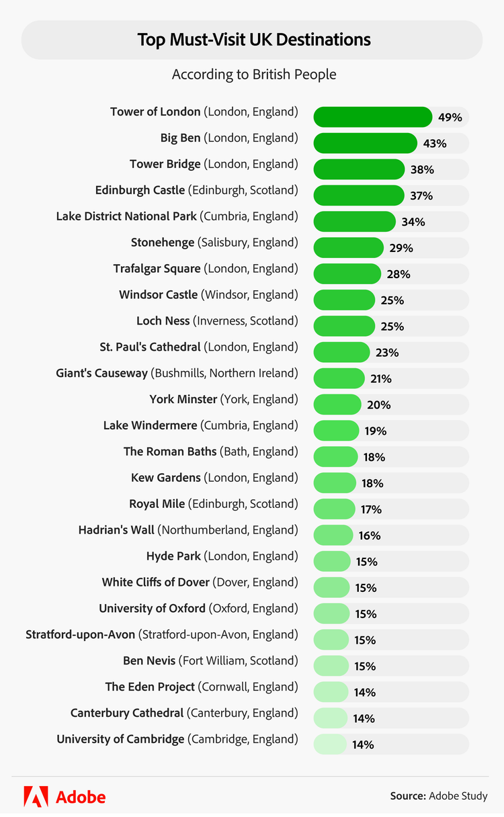Click the Kew Gardens bar
The height and width of the screenshot is (817, 504).
335,483
